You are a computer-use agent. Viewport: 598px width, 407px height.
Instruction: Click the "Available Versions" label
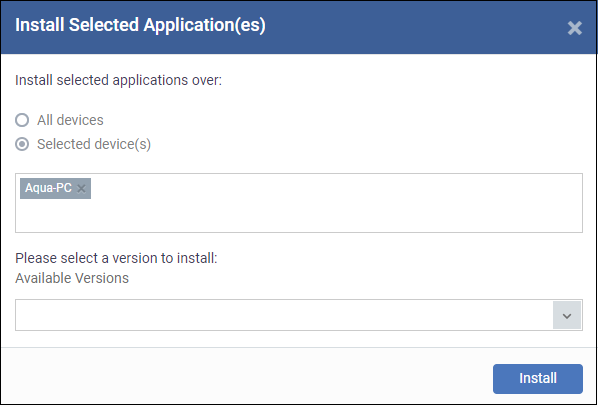pyautogui.click(x=72, y=278)
